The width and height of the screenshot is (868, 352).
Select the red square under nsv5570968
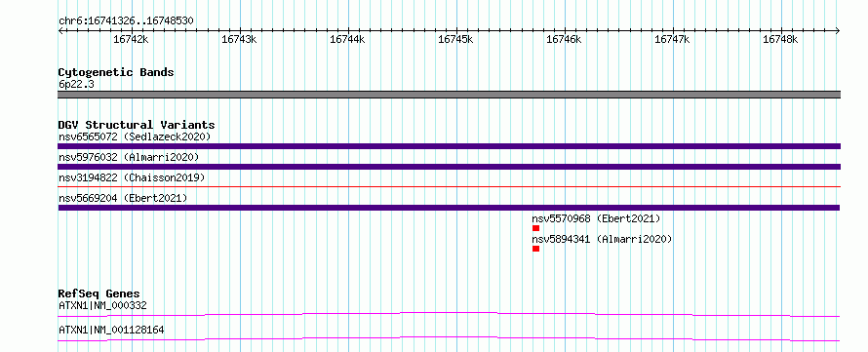tap(535, 228)
